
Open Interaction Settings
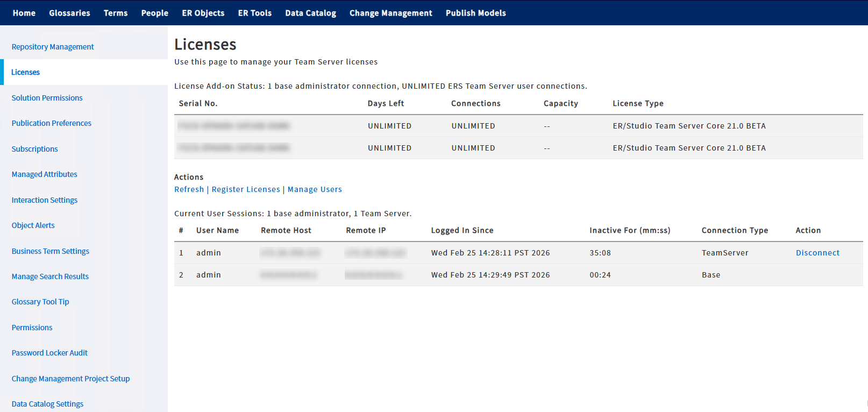pos(45,200)
